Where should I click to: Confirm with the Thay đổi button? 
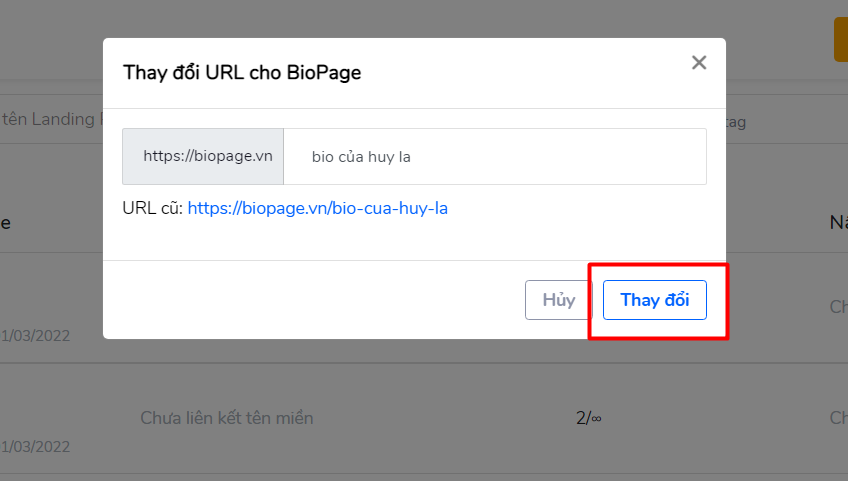tap(654, 300)
